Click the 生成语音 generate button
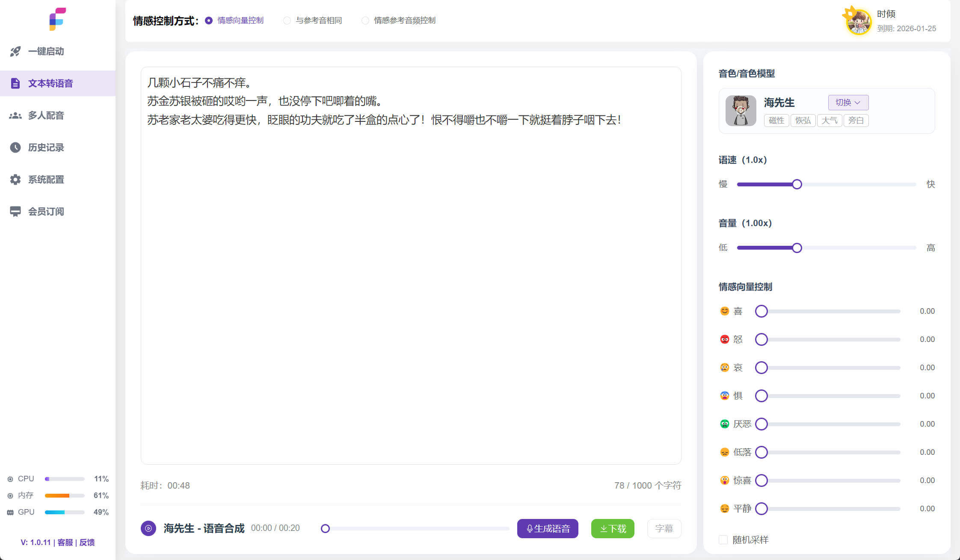 click(548, 528)
